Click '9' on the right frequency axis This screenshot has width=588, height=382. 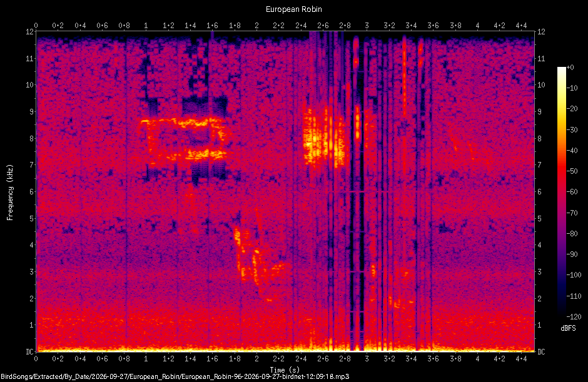coord(539,112)
